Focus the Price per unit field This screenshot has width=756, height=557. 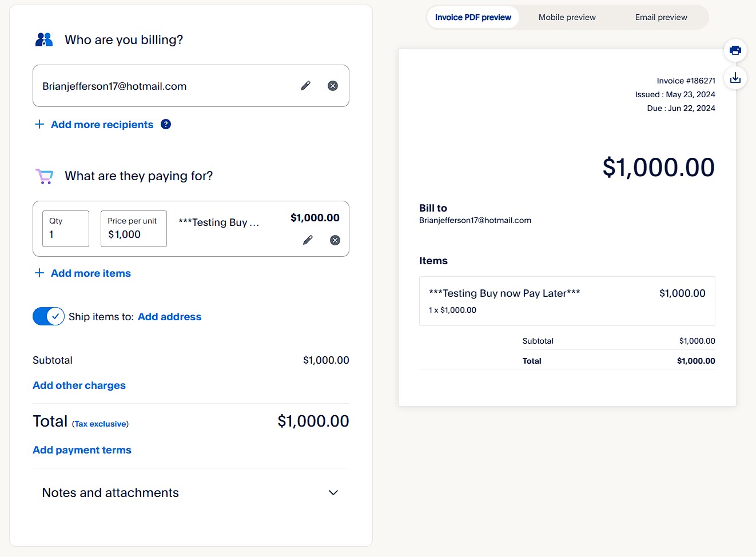[134, 234]
